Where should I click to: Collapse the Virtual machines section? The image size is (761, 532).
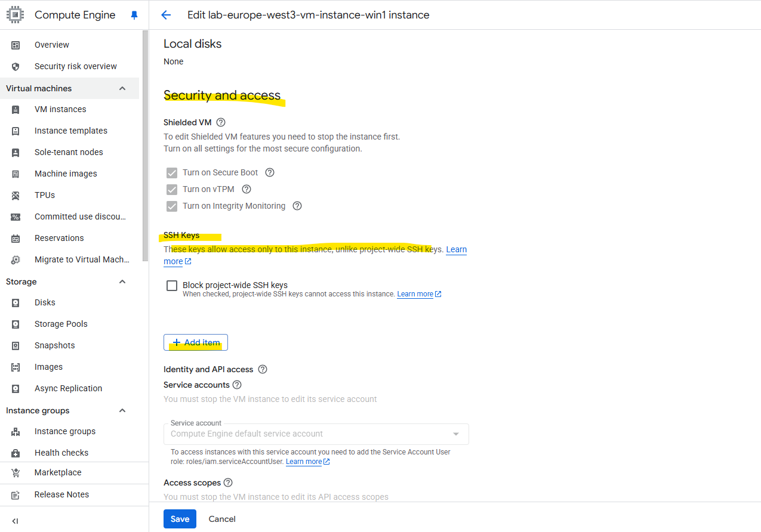click(x=122, y=88)
